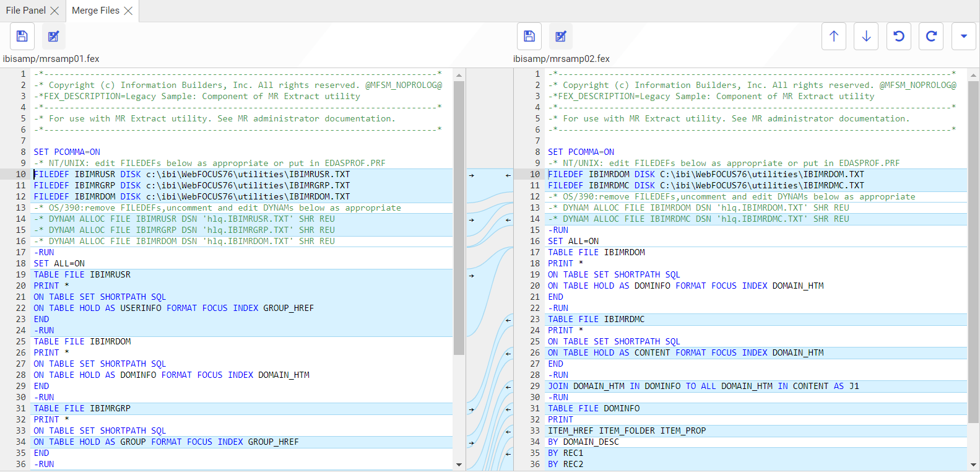Image resolution: width=980 pixels, height=472 pixels.
Task: Switch to the File Panel tab
Action: (x=25, y=11)
